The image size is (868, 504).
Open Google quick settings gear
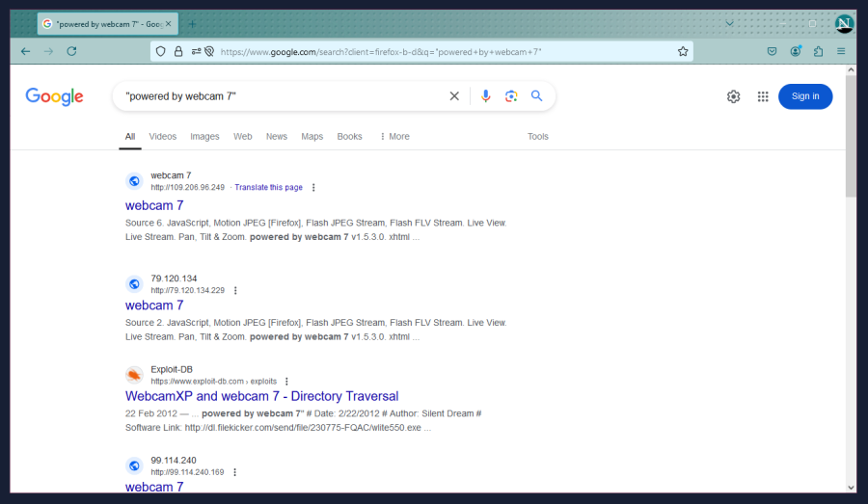733,96
